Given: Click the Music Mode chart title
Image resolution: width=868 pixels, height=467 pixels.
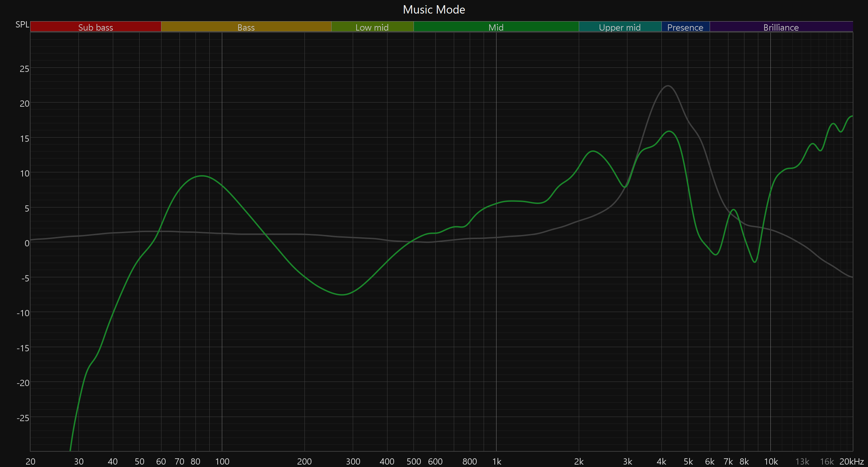Looking at the screenshot, I should (x=434, y=9).
